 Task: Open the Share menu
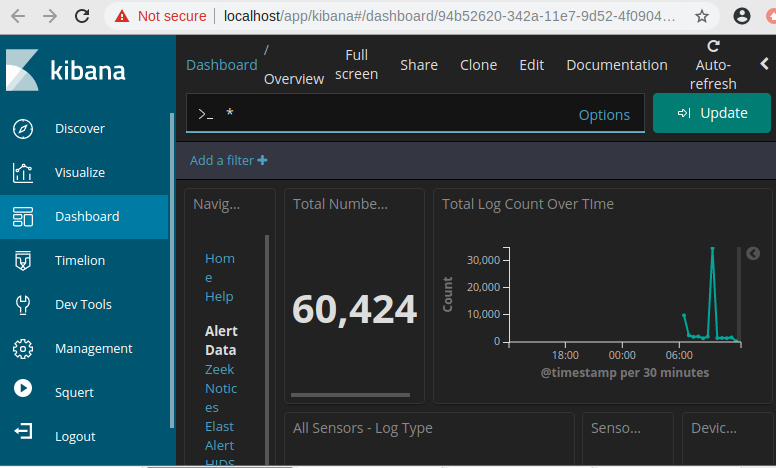419,65
